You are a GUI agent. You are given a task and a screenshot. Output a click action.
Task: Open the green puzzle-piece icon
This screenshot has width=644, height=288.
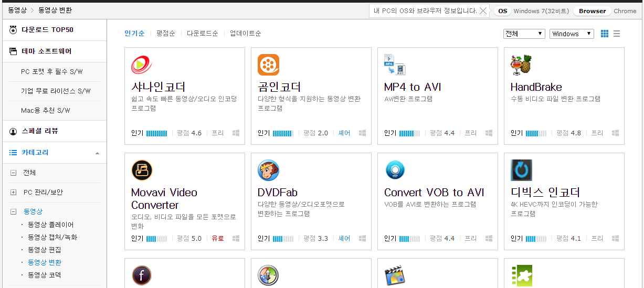tap(521, 276)
